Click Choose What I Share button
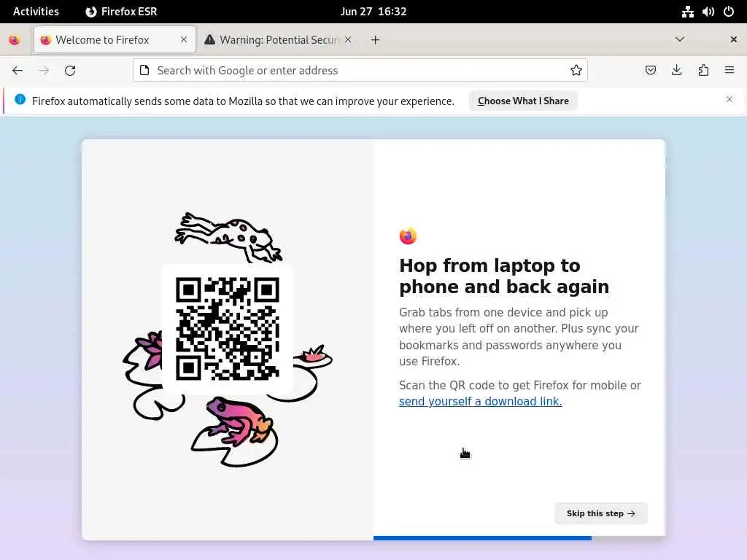The height and width of the screenshot is (560, 747). pos(523,101)
